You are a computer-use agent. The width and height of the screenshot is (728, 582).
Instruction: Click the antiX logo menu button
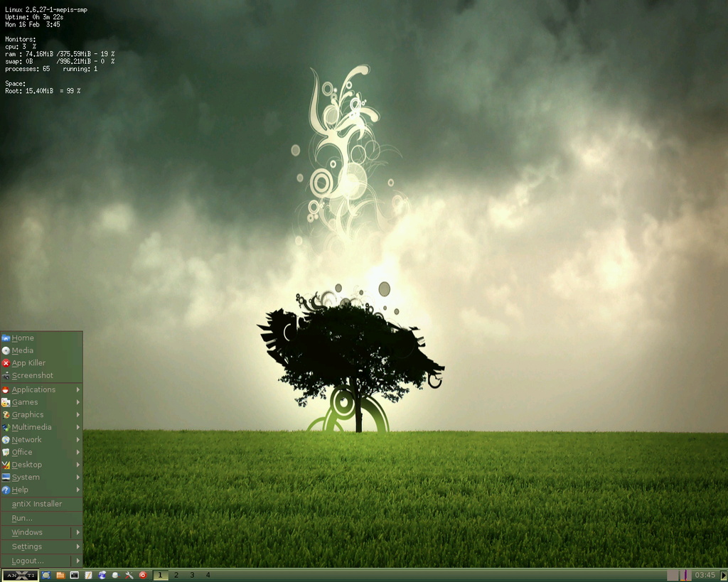click(x=20, y=574)
